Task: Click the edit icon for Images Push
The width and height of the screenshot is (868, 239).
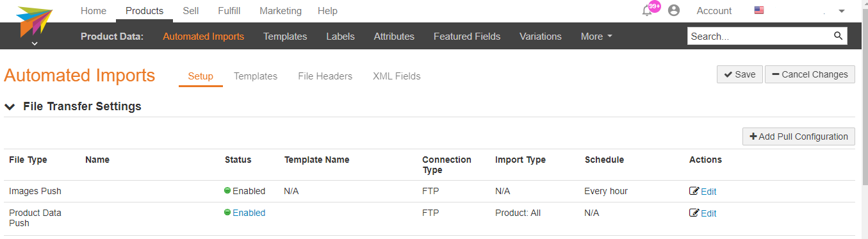Action: [x=694, y=191]
